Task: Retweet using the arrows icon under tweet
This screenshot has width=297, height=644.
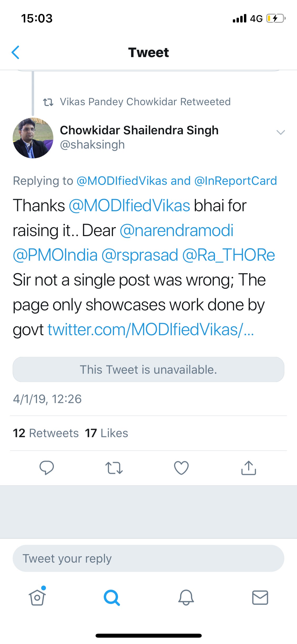Action: [x=114, y=468]
